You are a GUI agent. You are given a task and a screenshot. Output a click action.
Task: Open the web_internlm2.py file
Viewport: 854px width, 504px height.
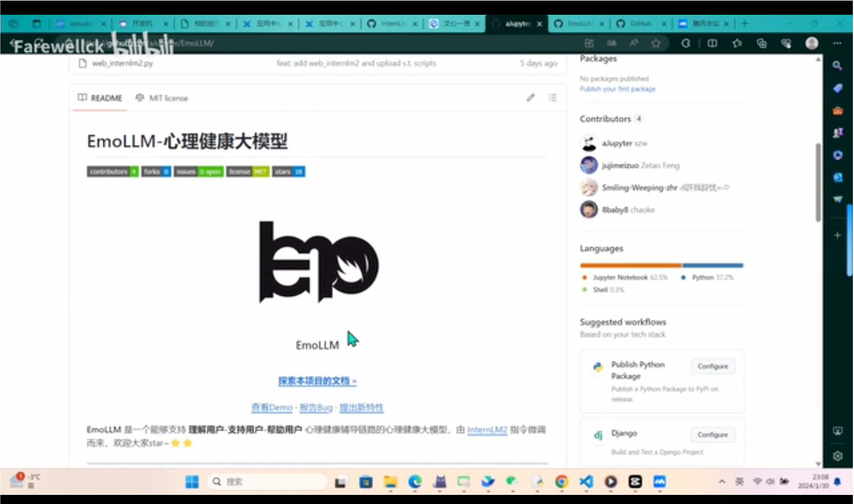[122, 63]
